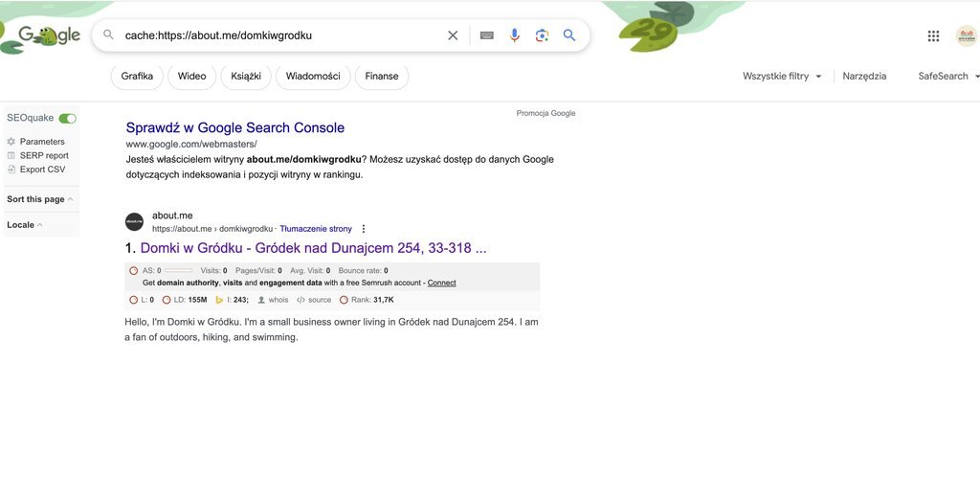Click the whois link text
The width and height of the screenshot is (980, 477).
(x=278, y=300)
